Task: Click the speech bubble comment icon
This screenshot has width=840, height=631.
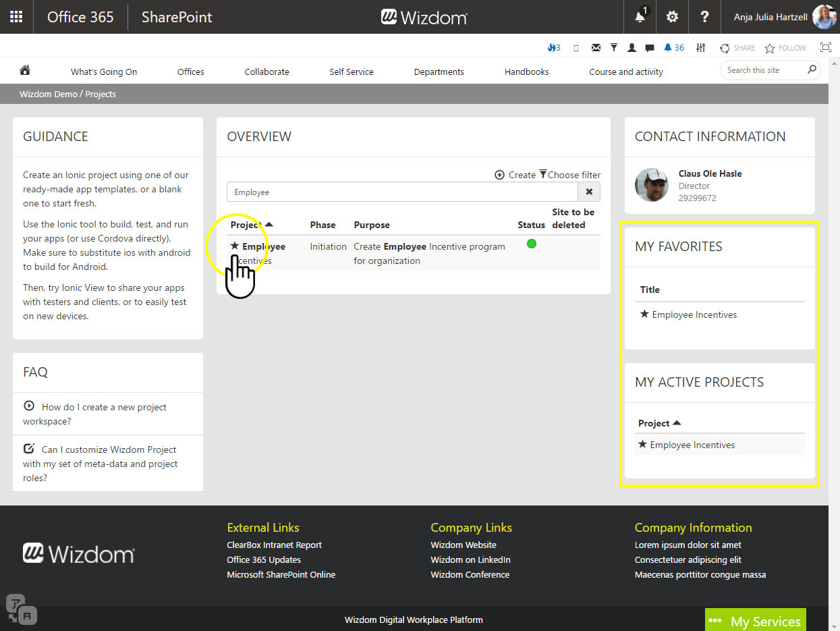Action: [x=650, y=48]
